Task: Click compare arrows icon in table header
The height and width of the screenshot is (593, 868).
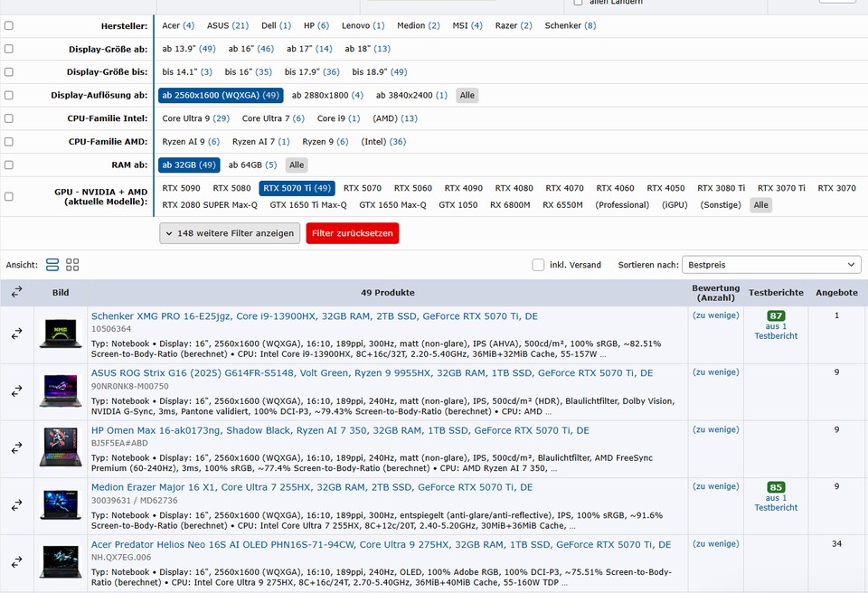Action: [x=16, y=292]
